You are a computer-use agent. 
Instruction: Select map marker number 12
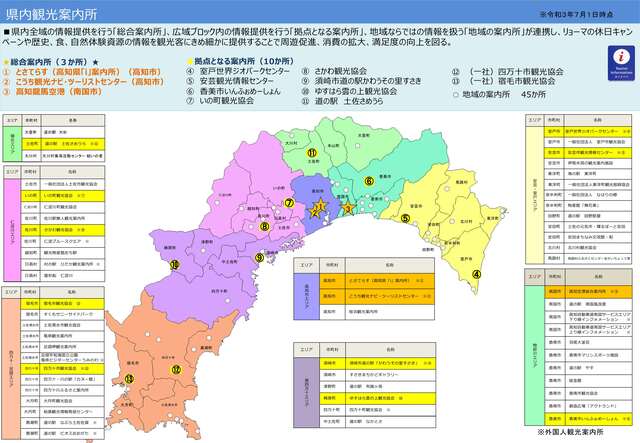176,368
